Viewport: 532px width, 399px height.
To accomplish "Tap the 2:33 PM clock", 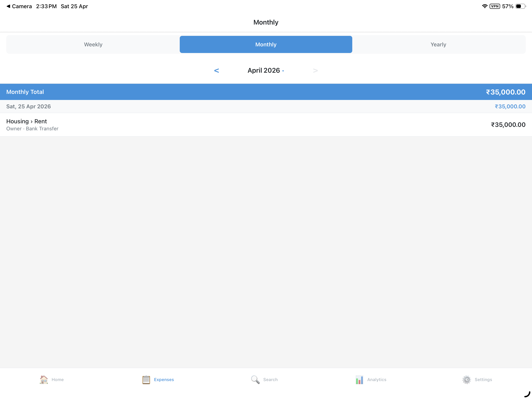I will pyautogui.click(x=46, y=6).
